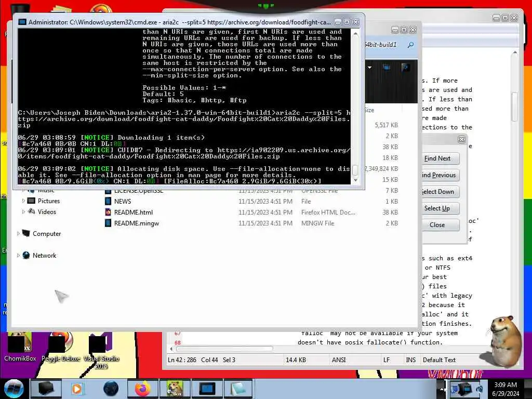Toggle the INS insert mode indicator
Viewport: 532px width, 399px height.
411,360
